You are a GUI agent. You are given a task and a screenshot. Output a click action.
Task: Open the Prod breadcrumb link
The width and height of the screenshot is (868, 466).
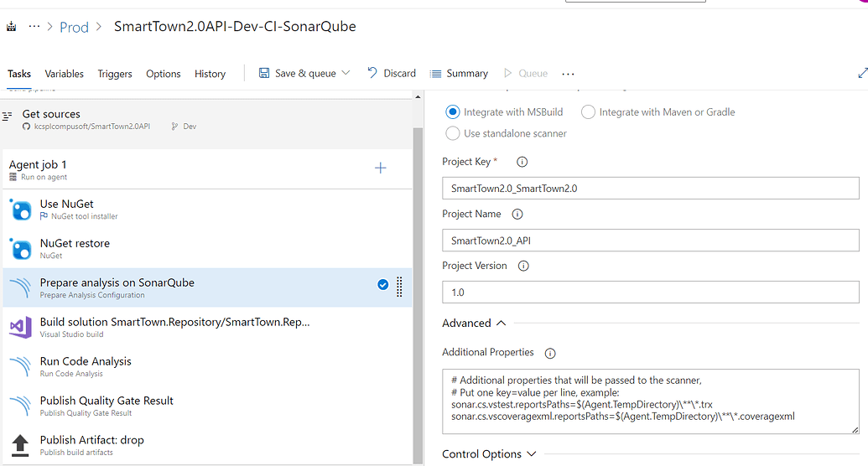tap(74, 27)
